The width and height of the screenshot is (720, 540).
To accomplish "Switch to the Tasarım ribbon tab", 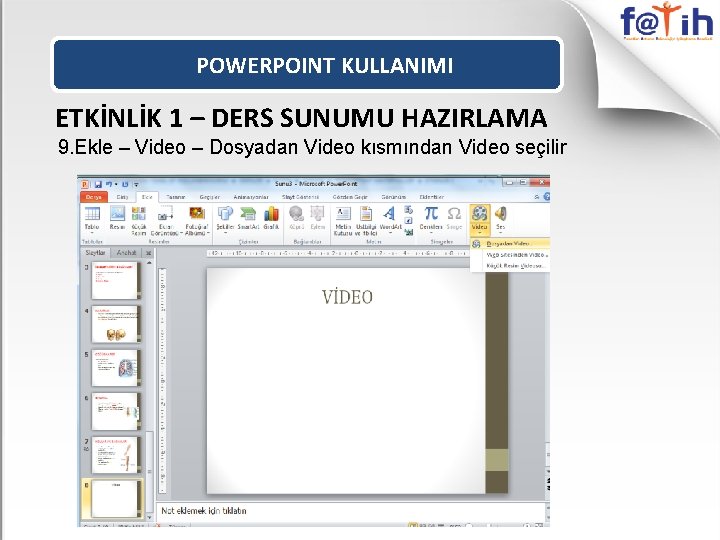I will click(175, 197).
